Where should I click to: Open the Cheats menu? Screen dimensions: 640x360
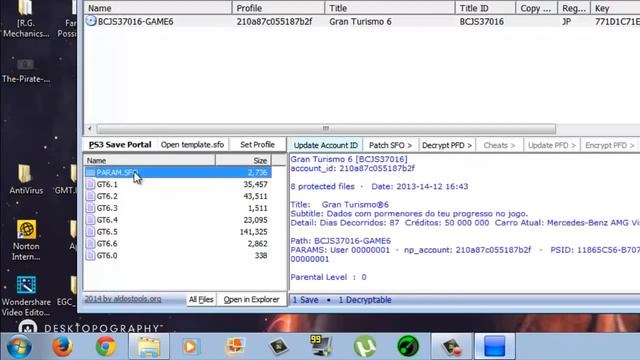[499, 145]
